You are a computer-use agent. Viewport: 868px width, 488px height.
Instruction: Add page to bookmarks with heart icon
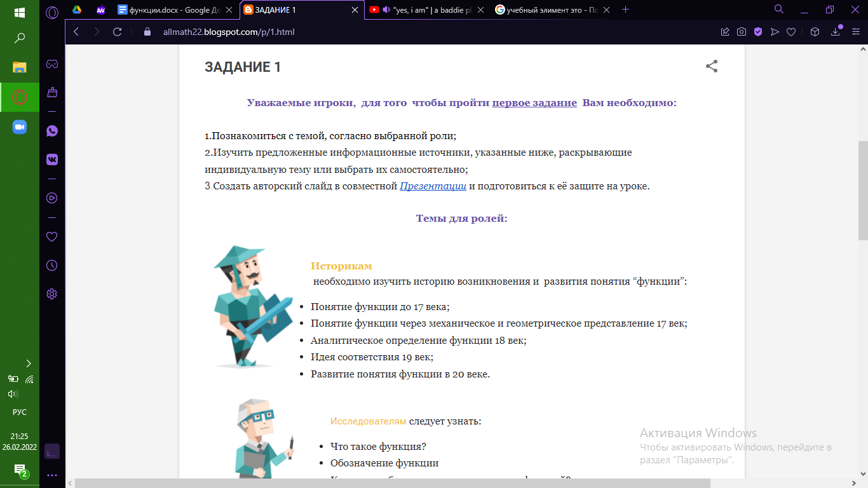coord(791,32)
